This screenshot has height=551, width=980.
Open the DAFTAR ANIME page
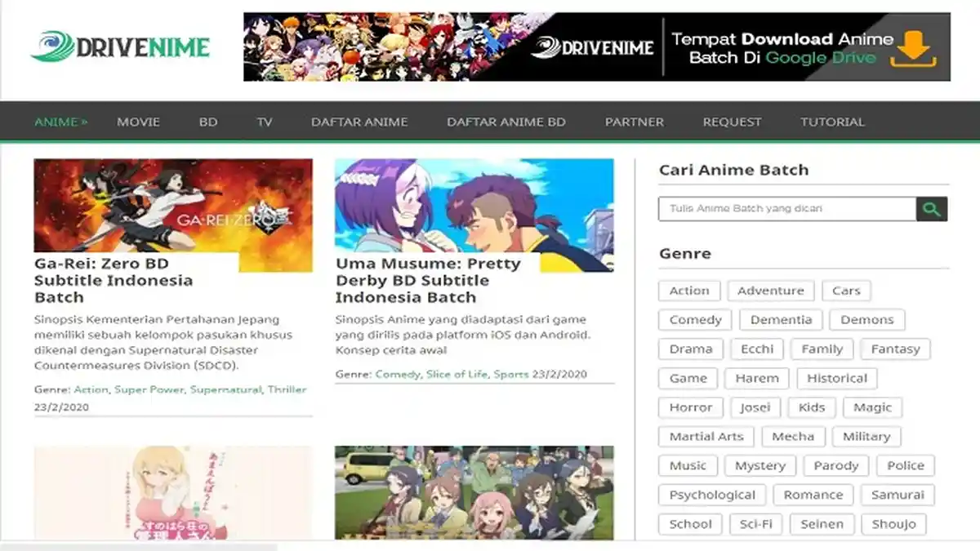[x=359, y=122]
